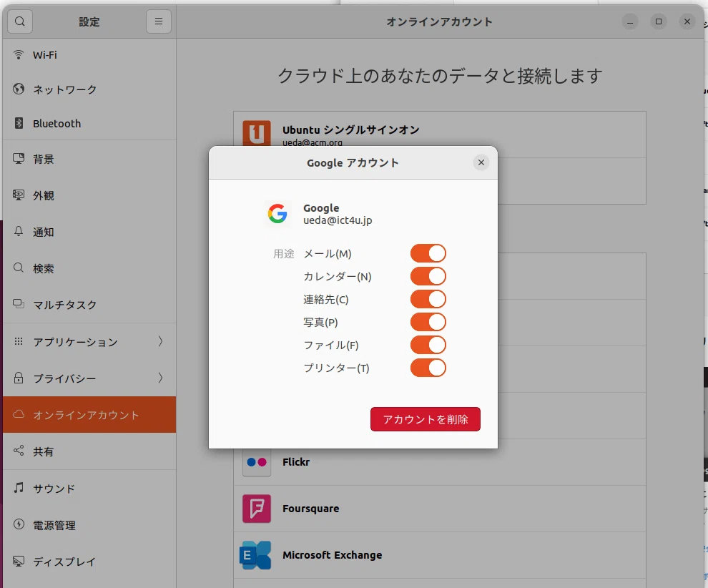Screen dimensions: 708x588
Task: Click the 用途 label in dialog
Action: click(284, 254)
